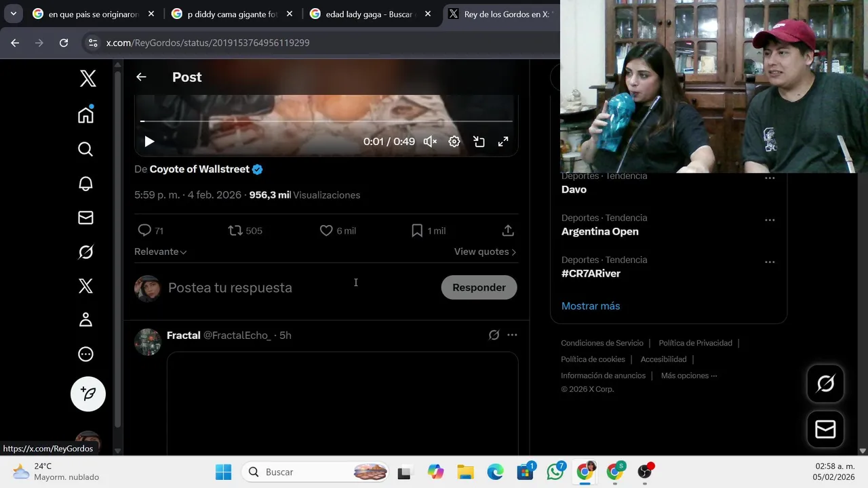Close the 'edad lady gaga' tab
This screenshot has height=488, width=868.
click(x=428, y=14)
